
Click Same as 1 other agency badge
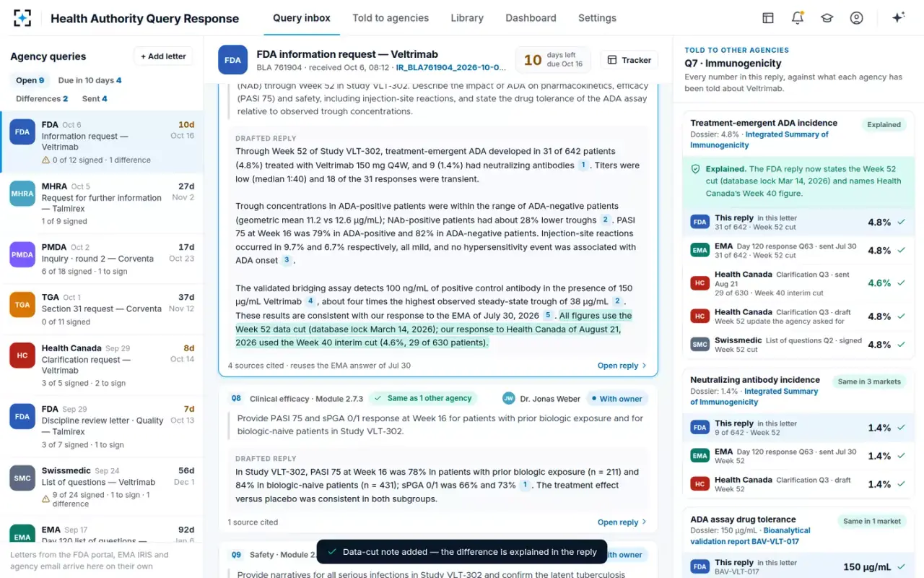(423, 398)
